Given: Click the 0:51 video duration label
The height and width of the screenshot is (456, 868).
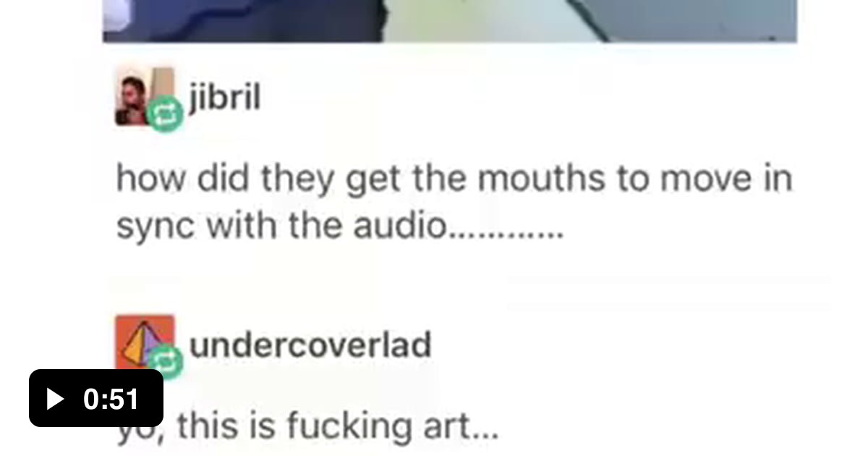Looking at the screenshot, I should (x=111, y=399).
